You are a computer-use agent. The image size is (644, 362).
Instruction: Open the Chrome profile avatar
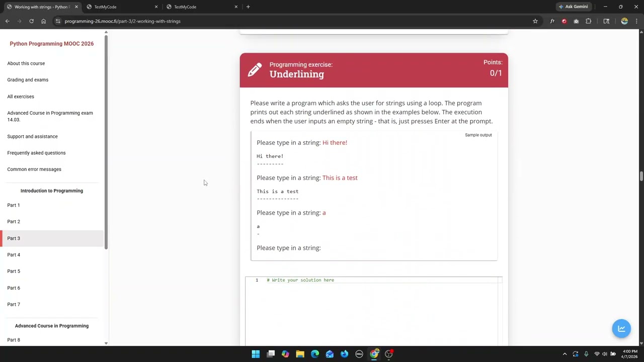[x=624, y=21]
